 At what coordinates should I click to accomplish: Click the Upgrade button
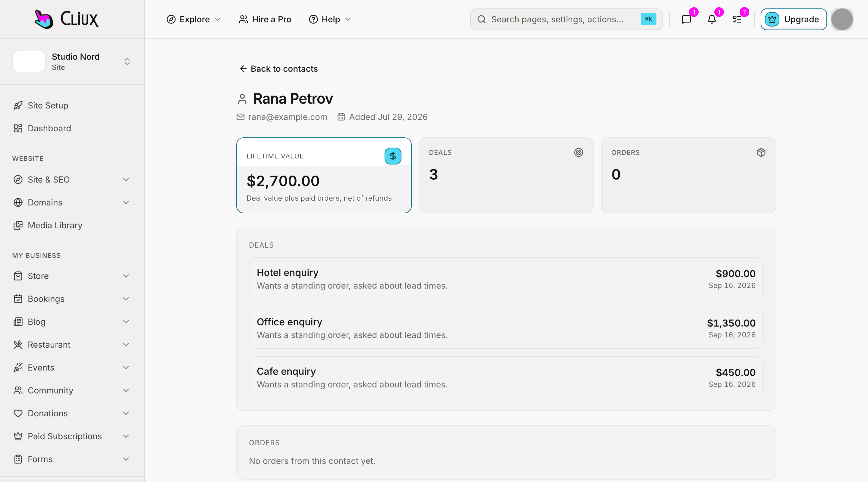point(794,19)
